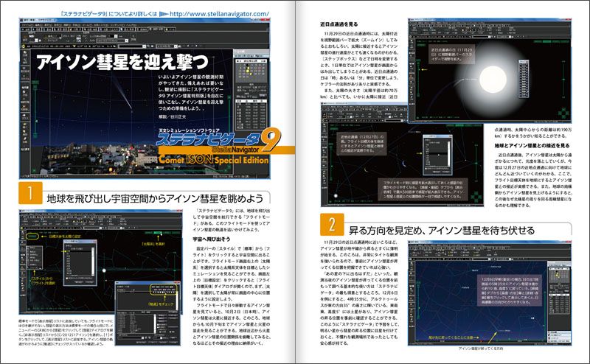This screenshot has width=590, height=364.
Task: Click the yellow crescent in Earth approach screenshot
Action: 366,170
